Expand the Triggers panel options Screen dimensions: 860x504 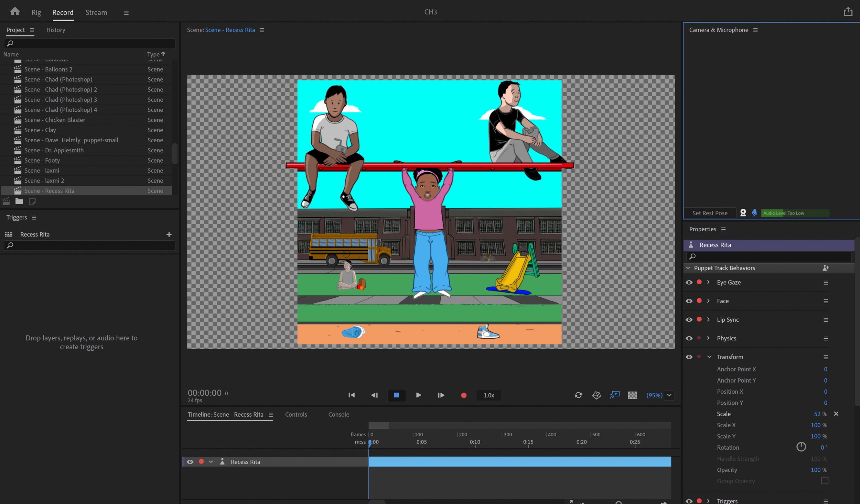[x=34, y=217]
